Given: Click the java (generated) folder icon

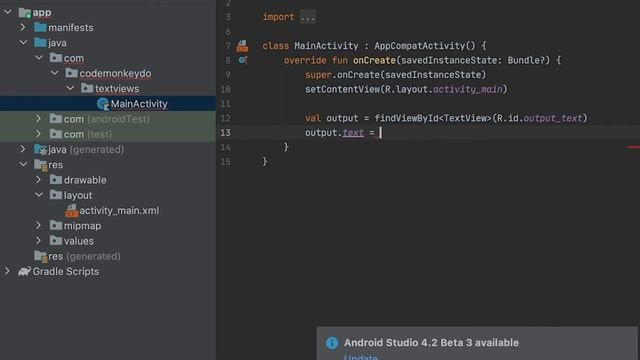Looking at the screenshot, I should [40, 150].
